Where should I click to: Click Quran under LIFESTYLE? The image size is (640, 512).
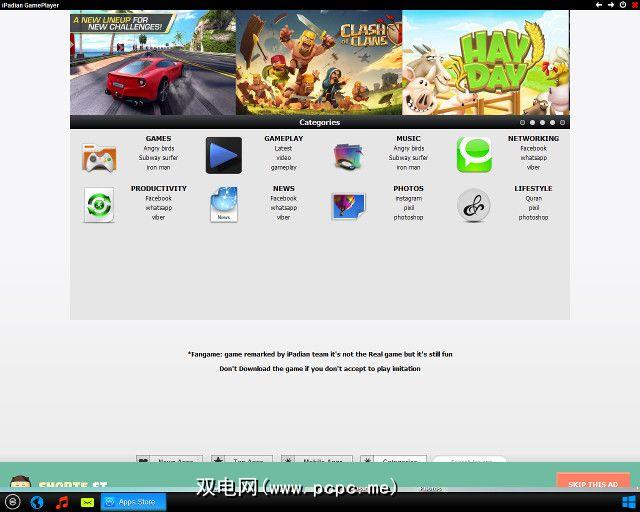533,198
